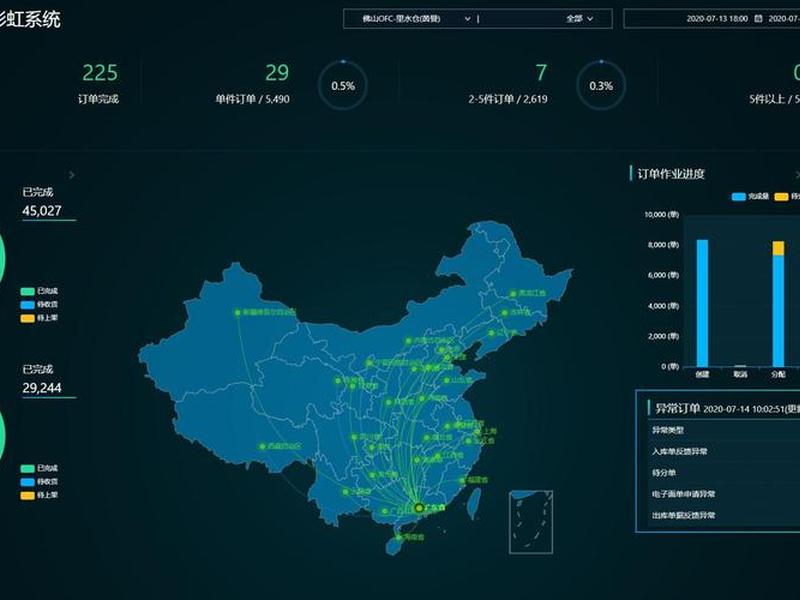800x600 pixels.
Task: Click the yellow segment of 分配 bar
Action: 778,248
